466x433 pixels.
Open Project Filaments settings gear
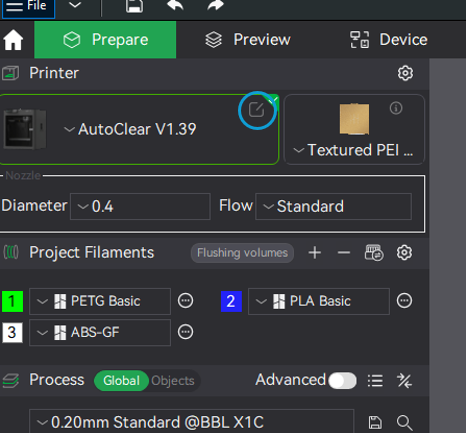click(404, 253)
